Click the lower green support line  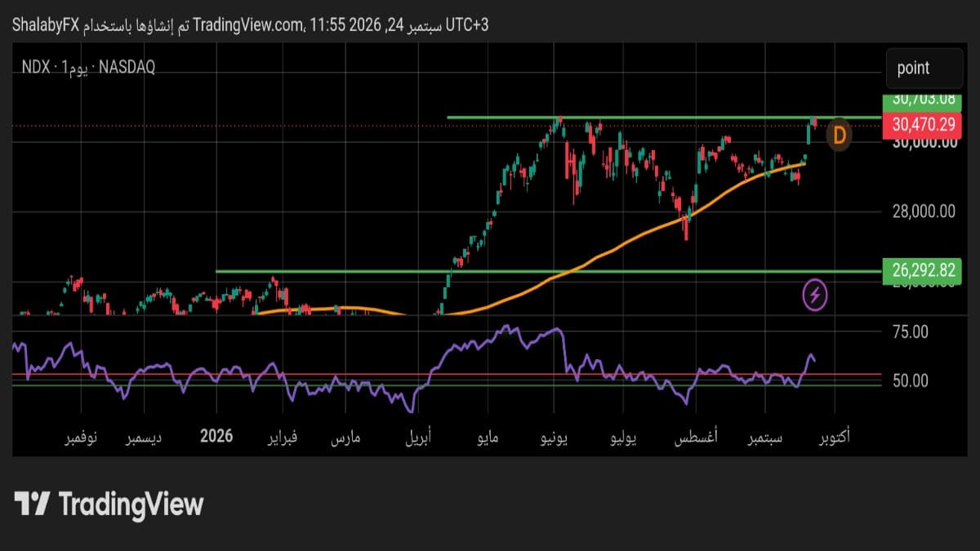(547, 271)
